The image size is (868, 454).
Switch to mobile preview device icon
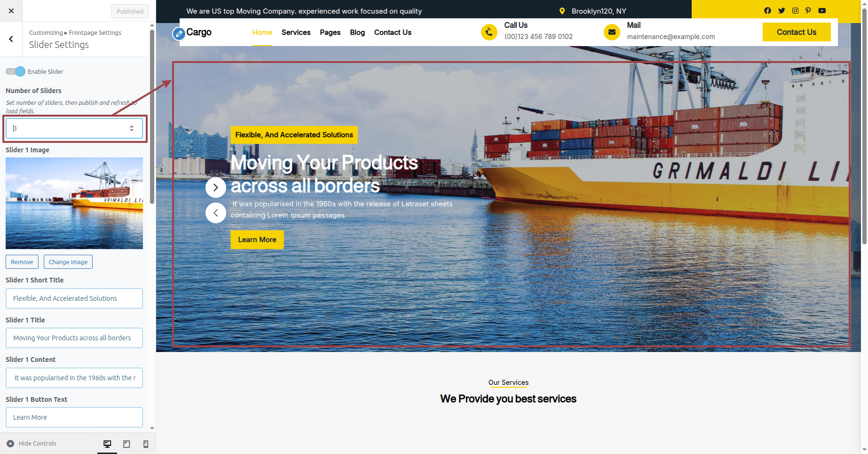tap(146, 444)
